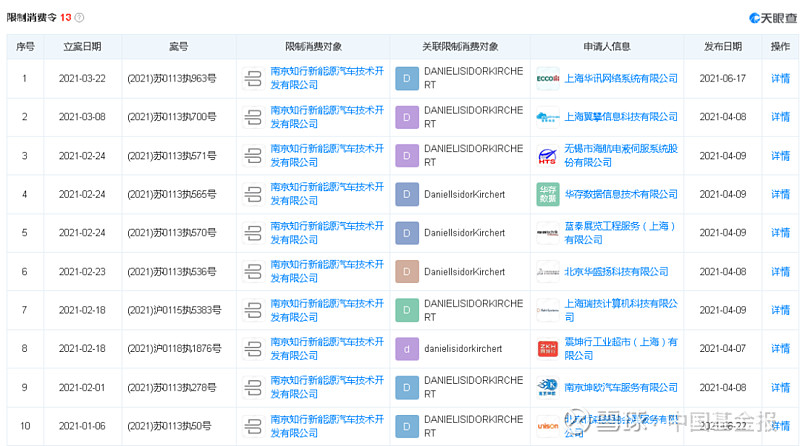Click green 华存数据 logo icon
Screen dimensions: 800x446
[x=548, y=194]
